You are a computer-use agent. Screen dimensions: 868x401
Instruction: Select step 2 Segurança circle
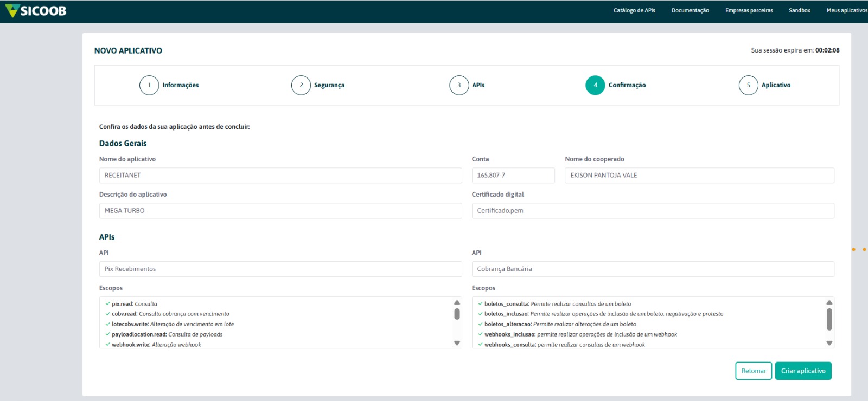(301, 85)
